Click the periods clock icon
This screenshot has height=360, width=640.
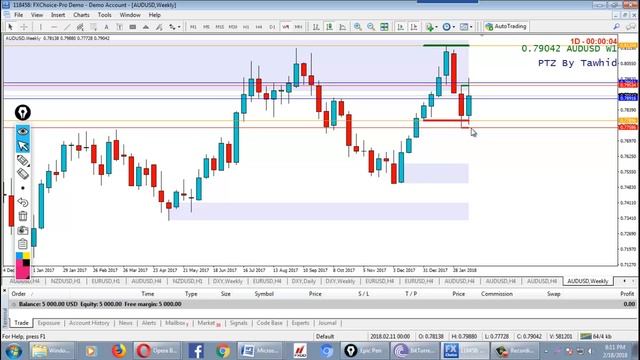[x=447, y=27]
